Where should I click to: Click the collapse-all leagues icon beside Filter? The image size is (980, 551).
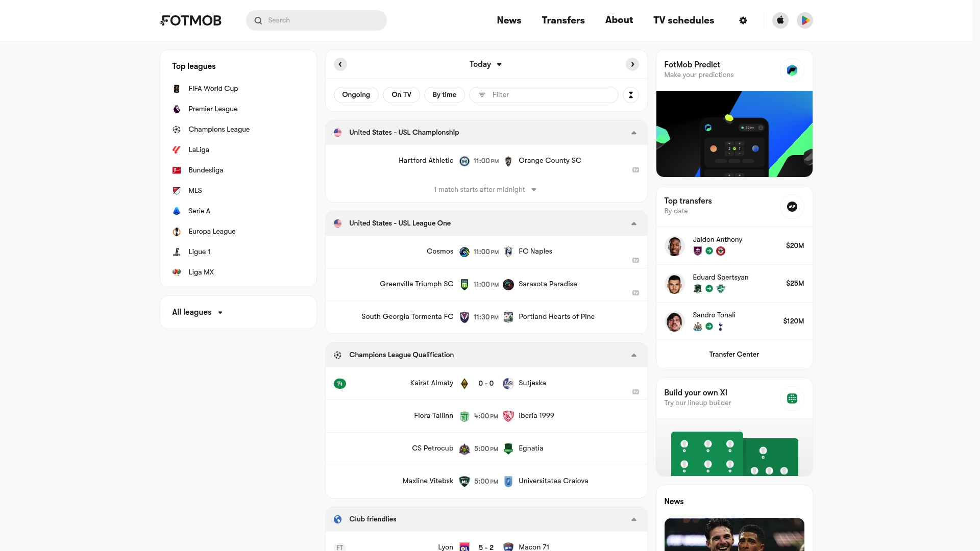click(631, 95)
